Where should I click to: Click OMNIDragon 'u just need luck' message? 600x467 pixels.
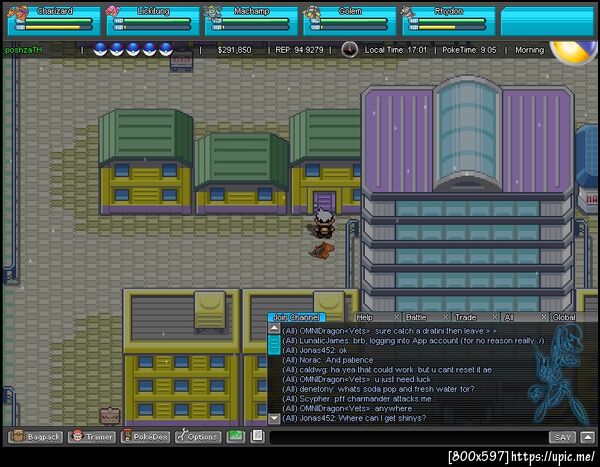356,379
